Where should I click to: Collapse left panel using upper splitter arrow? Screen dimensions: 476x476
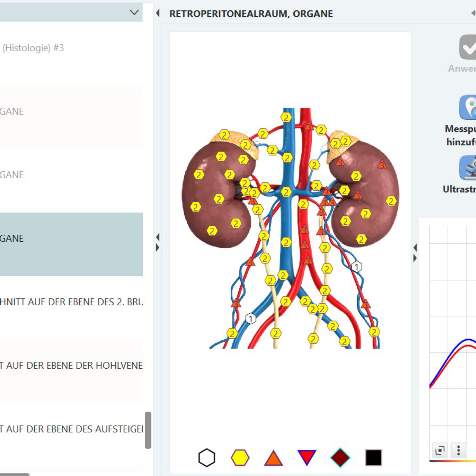pos(158,237)
